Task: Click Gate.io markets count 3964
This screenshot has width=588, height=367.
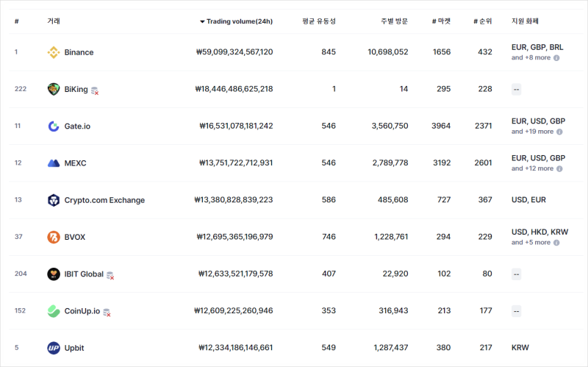Action: coord(441,126)
